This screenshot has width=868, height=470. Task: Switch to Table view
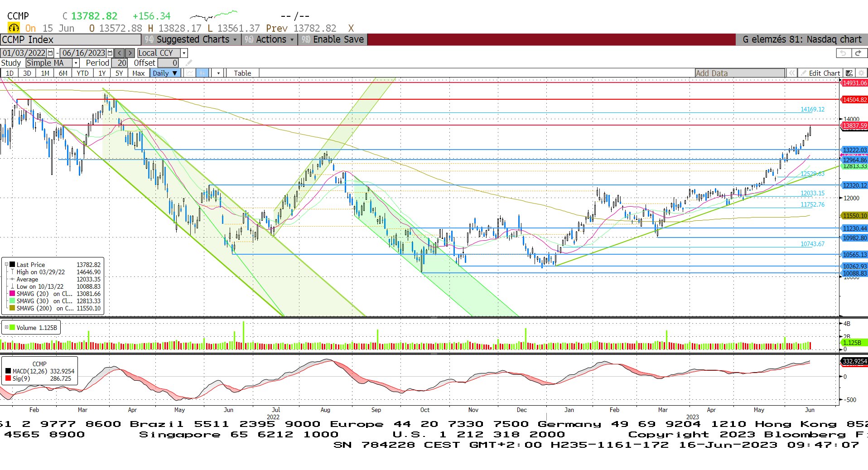(242, 73)
